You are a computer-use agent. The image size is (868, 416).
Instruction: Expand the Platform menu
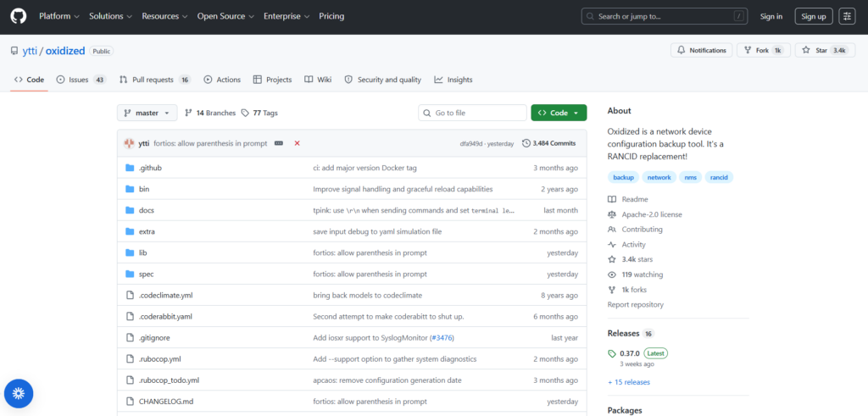coord(59,17)
